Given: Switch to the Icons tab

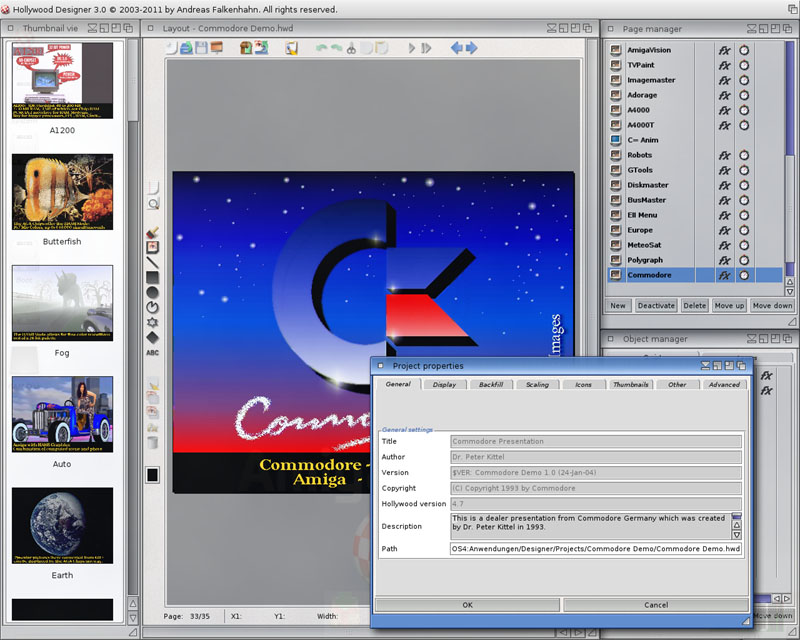Looking at the screenshot, I should point(584,384).
